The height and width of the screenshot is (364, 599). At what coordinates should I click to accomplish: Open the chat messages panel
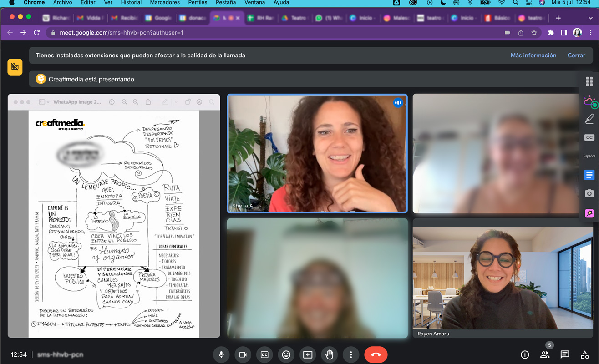[565, 354]
